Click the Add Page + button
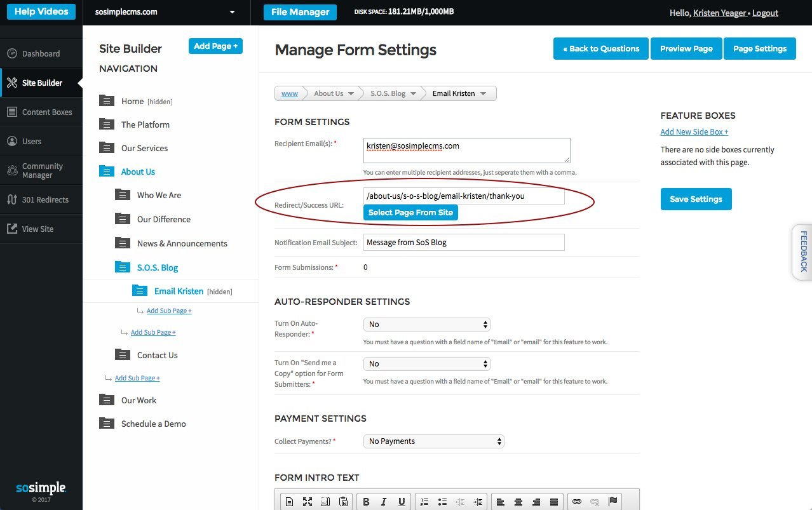The width and height of the screenshot is (812, 510). point(215,46)
